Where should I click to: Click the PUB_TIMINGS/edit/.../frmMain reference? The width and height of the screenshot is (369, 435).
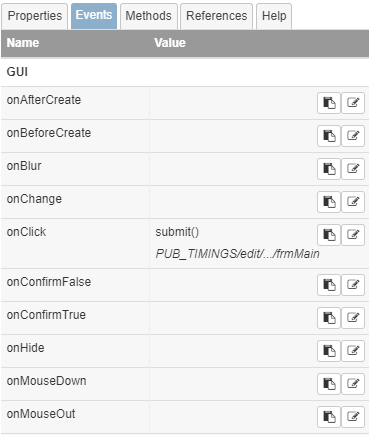click(237, 254)
